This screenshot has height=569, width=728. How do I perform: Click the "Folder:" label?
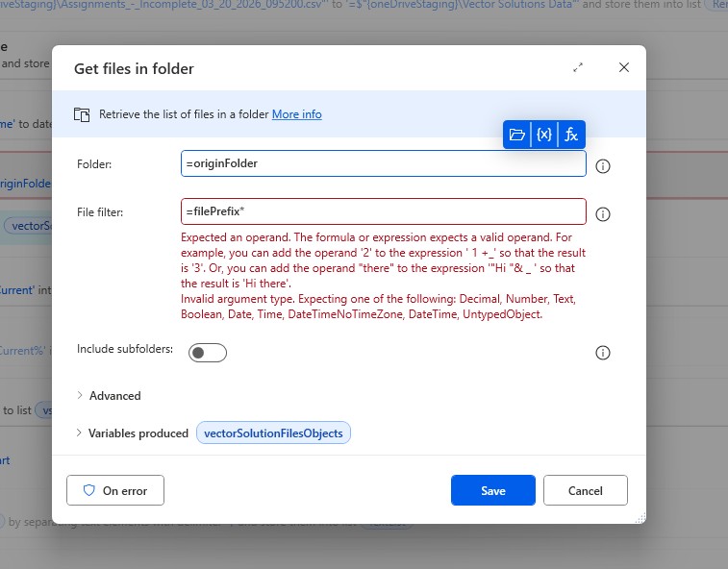coord(94,164)
